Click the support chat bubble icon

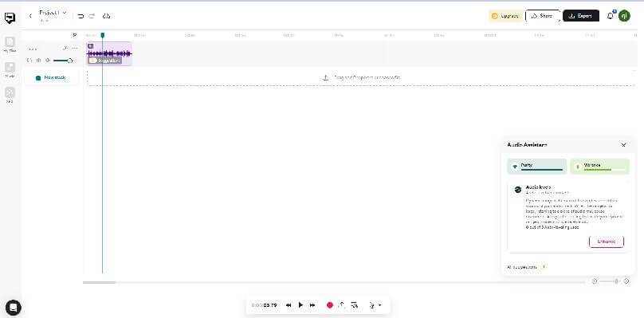coord(13,308)
